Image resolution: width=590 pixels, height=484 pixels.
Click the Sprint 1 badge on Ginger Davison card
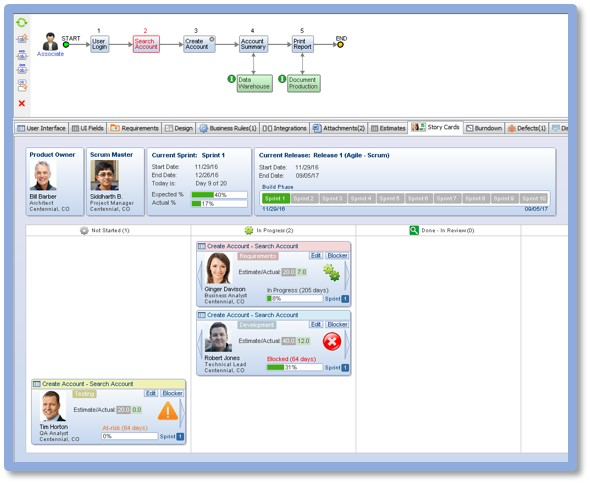tap(345, 299)
